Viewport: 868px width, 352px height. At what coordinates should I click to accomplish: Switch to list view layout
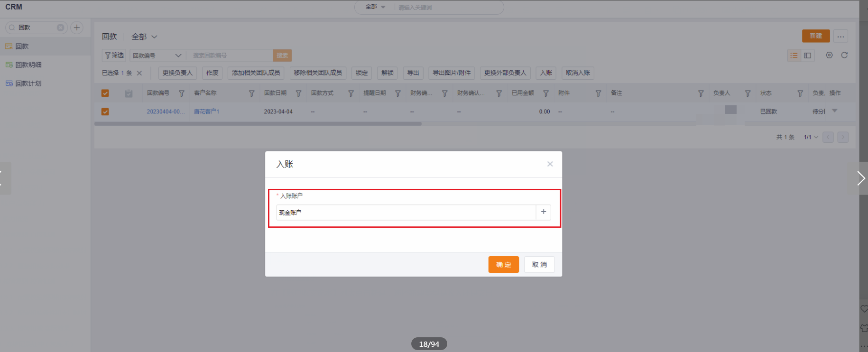[x=794, y=56]
